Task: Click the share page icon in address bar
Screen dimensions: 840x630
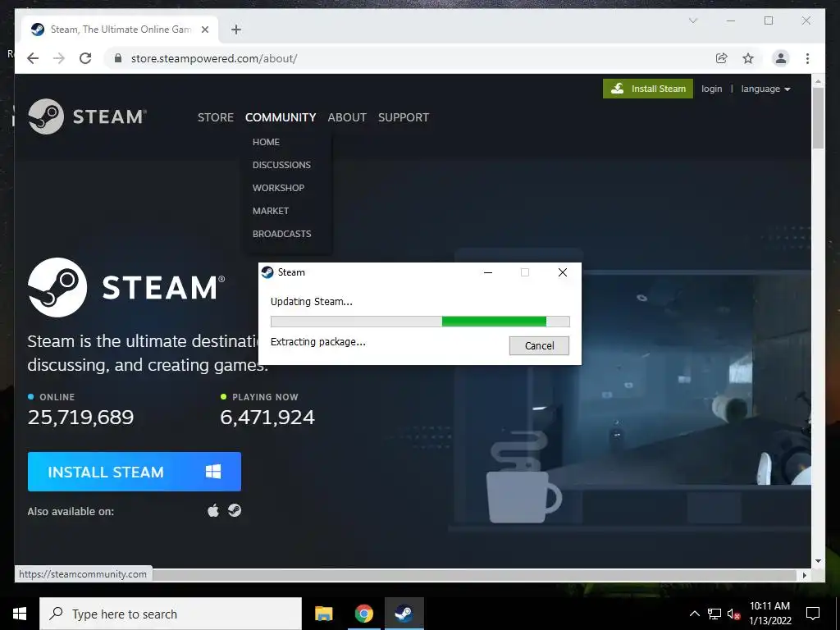Action: 722,58
